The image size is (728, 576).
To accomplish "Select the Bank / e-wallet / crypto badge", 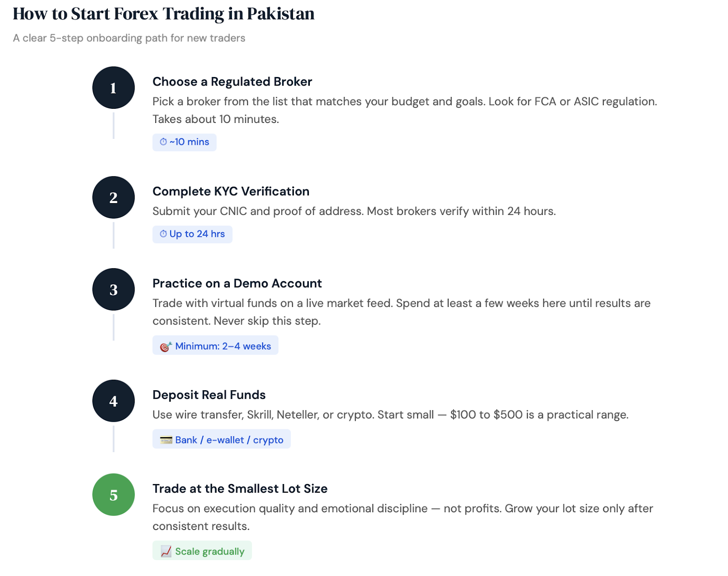I will (x=221, y=439).
